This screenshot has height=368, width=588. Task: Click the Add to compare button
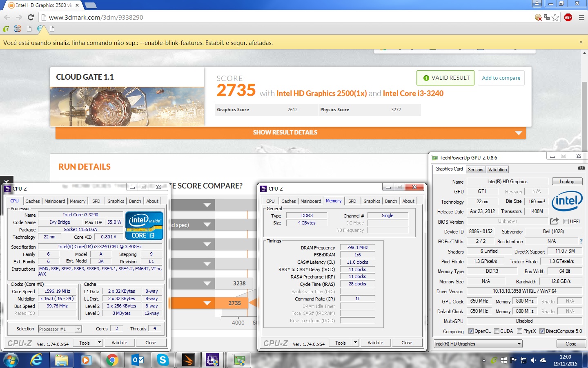point(501,78)
